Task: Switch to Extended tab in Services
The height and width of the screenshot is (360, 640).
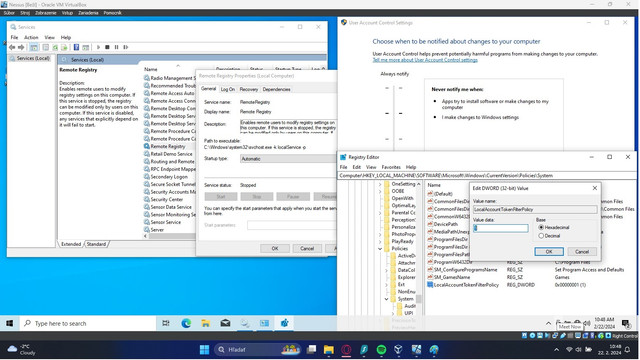Action: (x=71, y=244)
